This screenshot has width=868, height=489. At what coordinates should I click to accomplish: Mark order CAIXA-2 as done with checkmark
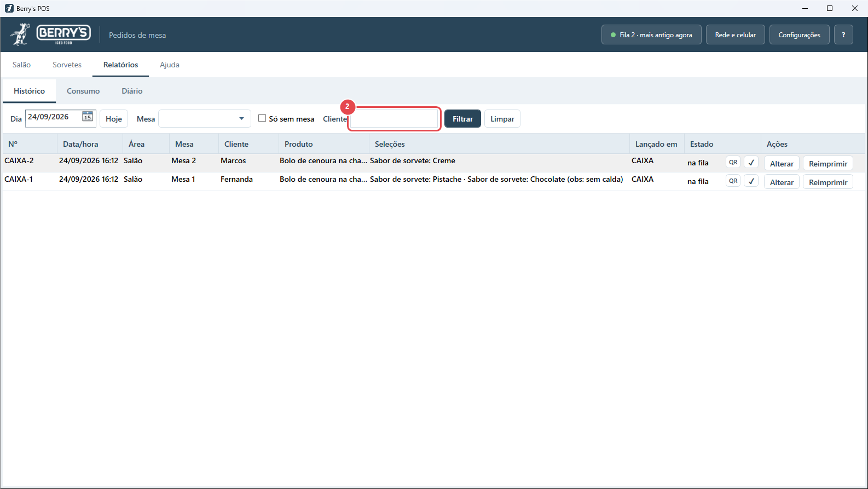[751, 163]
